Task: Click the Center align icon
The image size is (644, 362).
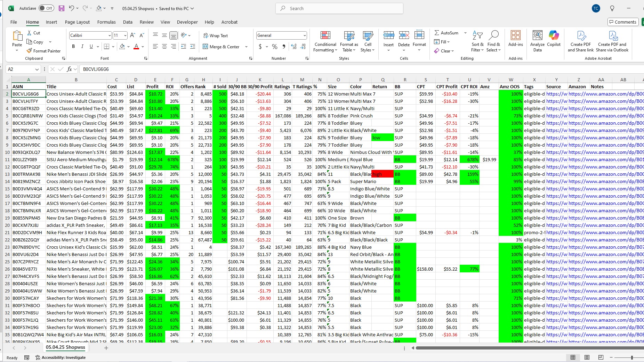Action: pyautogui.click(x=164, y=47)
